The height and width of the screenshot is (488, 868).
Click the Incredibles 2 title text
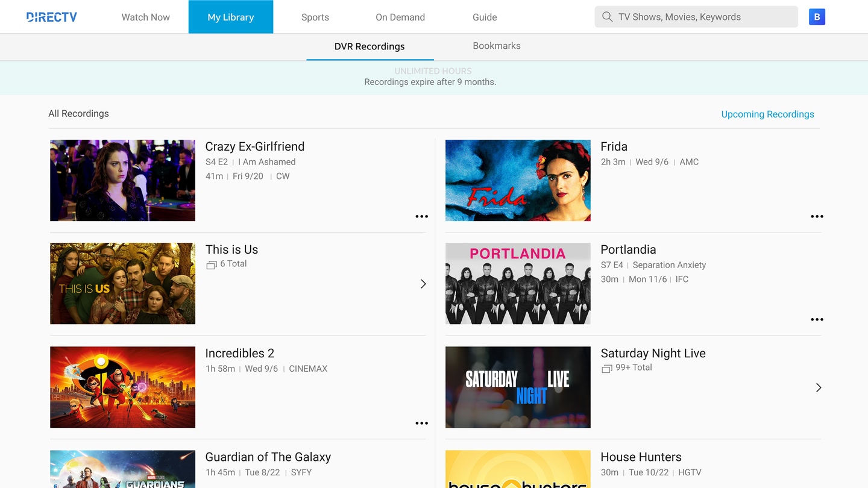(240, 353)
